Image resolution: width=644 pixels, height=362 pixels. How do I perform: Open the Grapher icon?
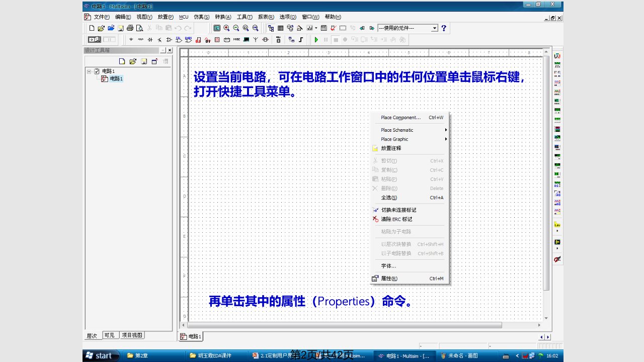[309, 28]
